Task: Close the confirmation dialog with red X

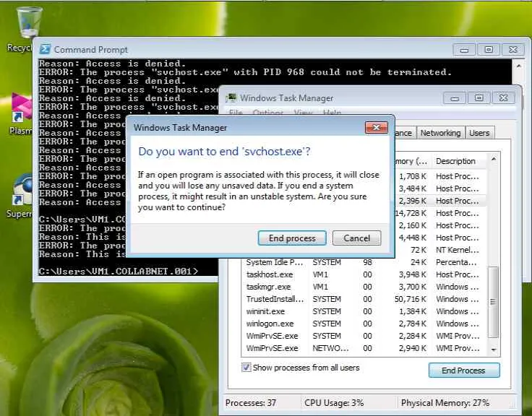Action: tap(377, 128)
